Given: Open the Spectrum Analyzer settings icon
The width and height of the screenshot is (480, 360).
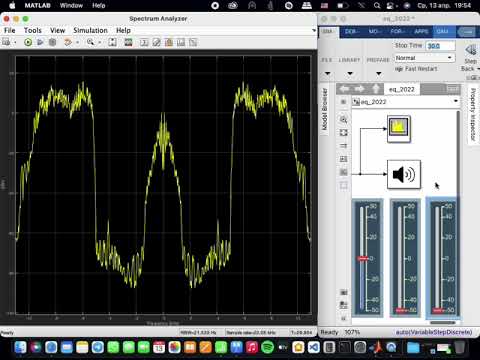Looking at the screenshot, I should (6, 42).
